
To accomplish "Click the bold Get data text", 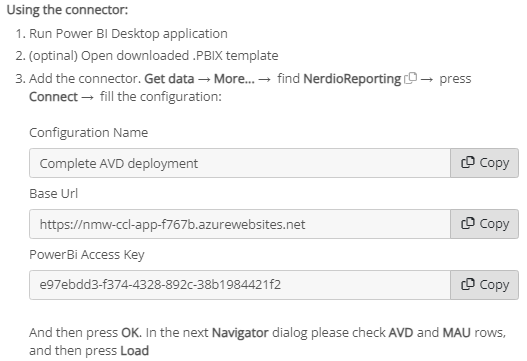I will point(169,79).
